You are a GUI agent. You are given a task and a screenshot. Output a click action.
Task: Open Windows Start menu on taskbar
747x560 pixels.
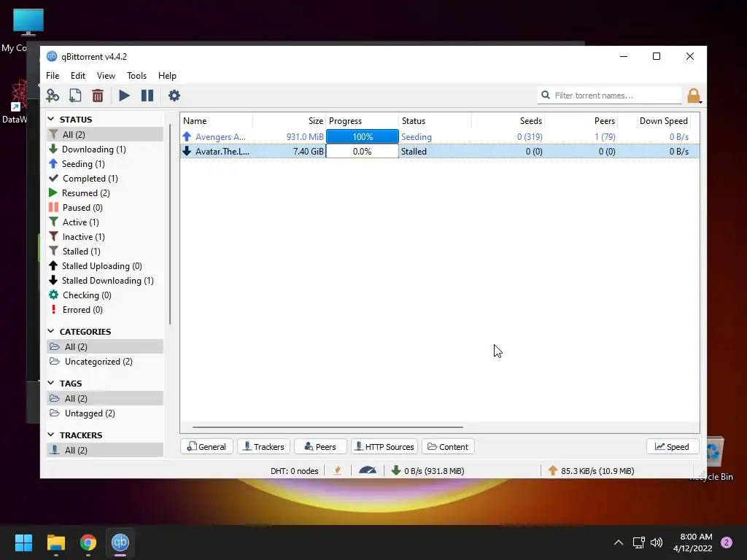click(x=23, y=542)
